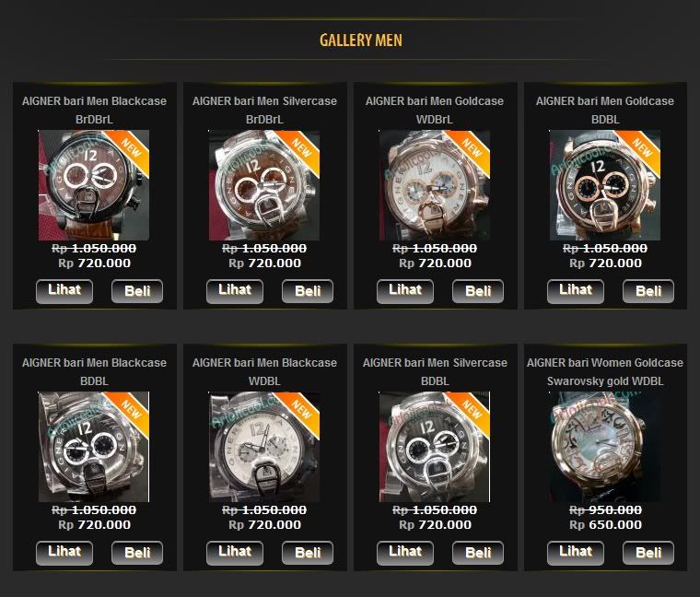
Task: View the Silvercase BDBL watch photo
Action: click(x=435, y=447)
